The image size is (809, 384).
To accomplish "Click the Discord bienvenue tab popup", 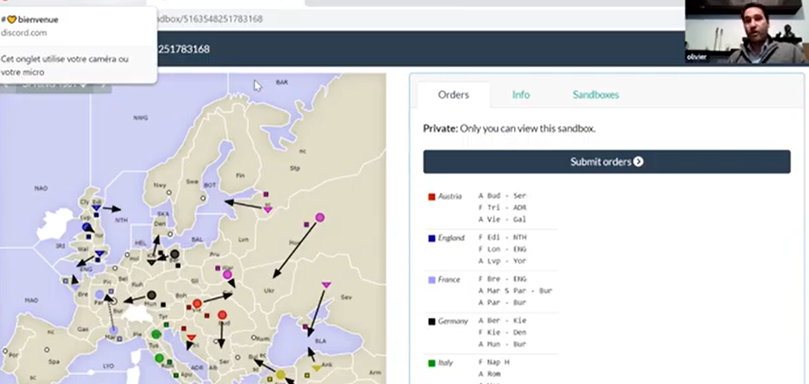I will (78, 45).
